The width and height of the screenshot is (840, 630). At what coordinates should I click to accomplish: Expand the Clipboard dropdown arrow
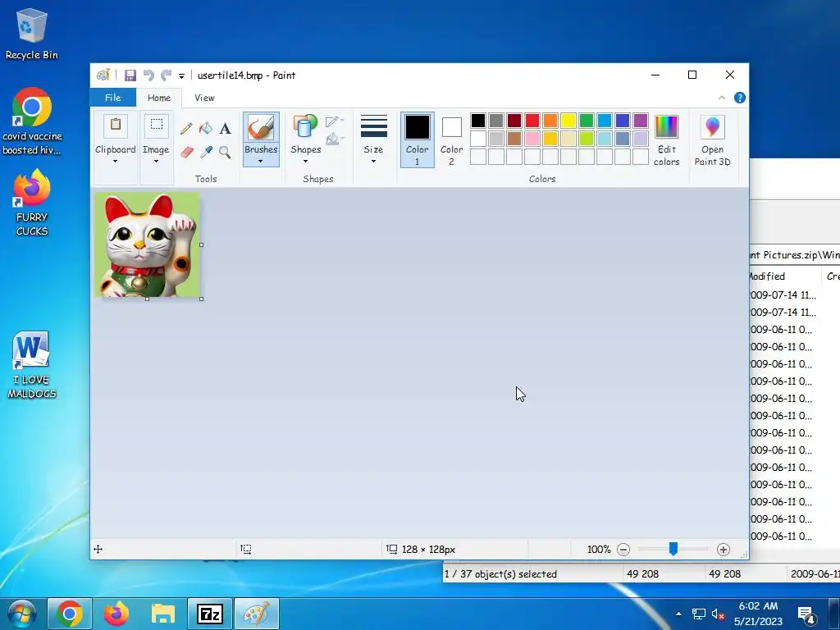pos(115,162)
